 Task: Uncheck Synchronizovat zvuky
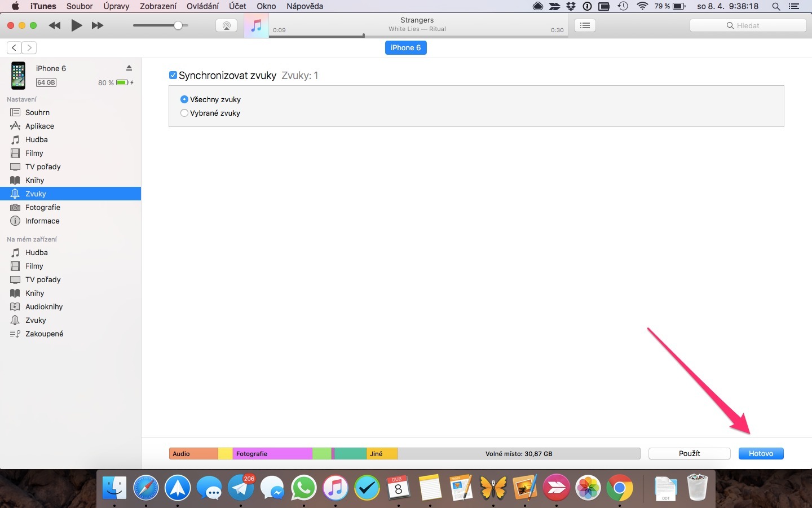[x=173, y=75]
